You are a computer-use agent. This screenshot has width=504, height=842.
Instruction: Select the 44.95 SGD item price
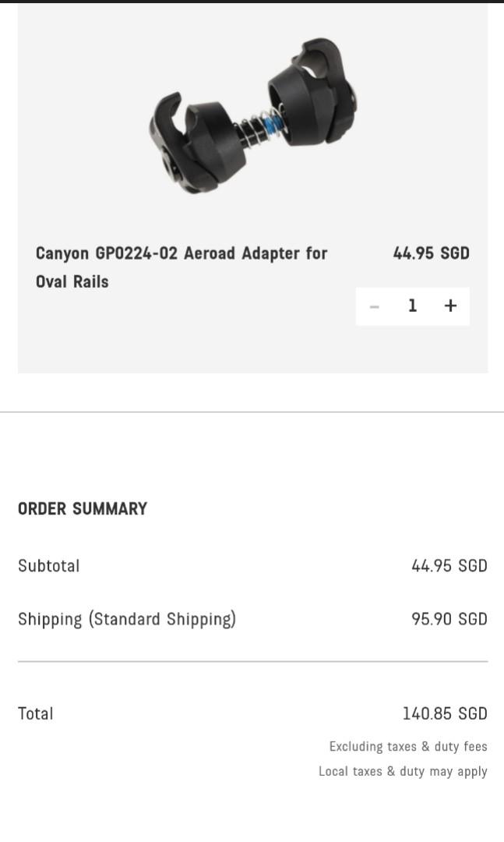(431, 253)
